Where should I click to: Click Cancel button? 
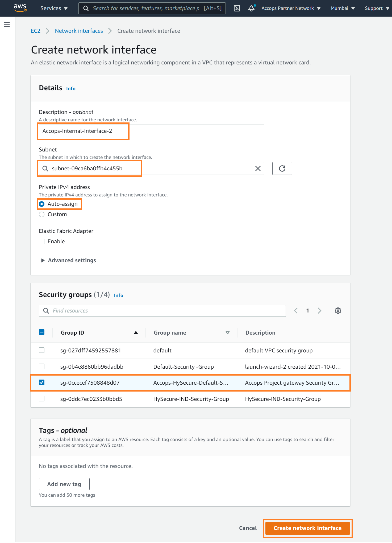click(248, 528)
